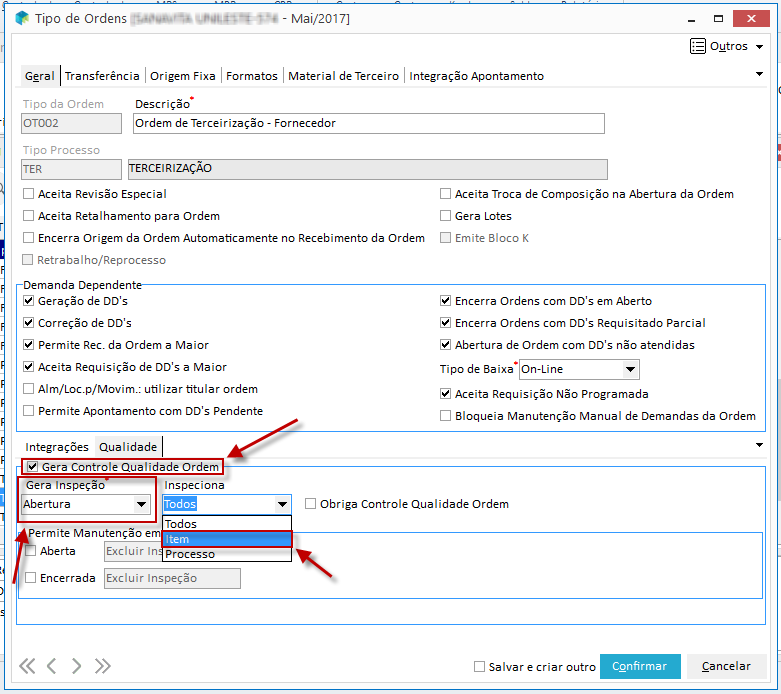Click the Confirmar button
Image resolution: width=781 pixels, height=694 pixels.
[x=640, y=666]
